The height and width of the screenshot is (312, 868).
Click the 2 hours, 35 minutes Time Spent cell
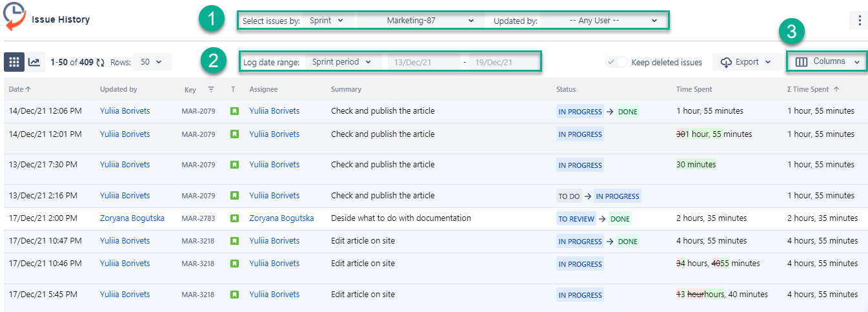click(711, 218)
